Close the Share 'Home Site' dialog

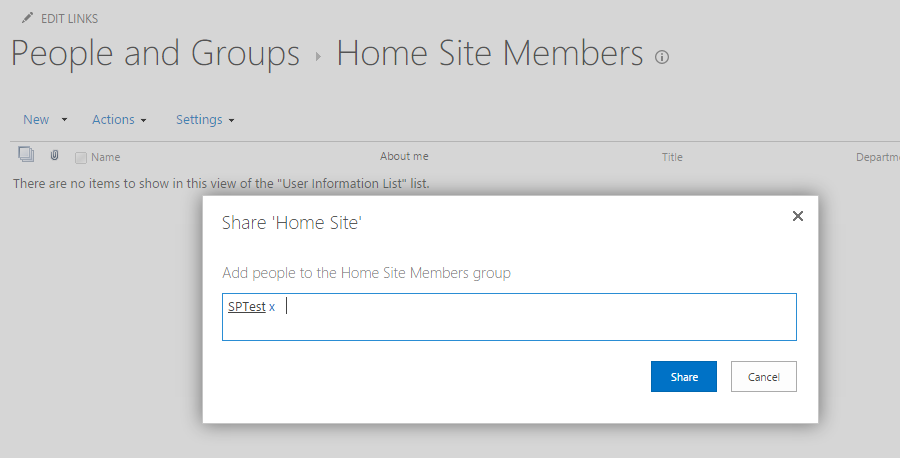(x=798, y=216)
